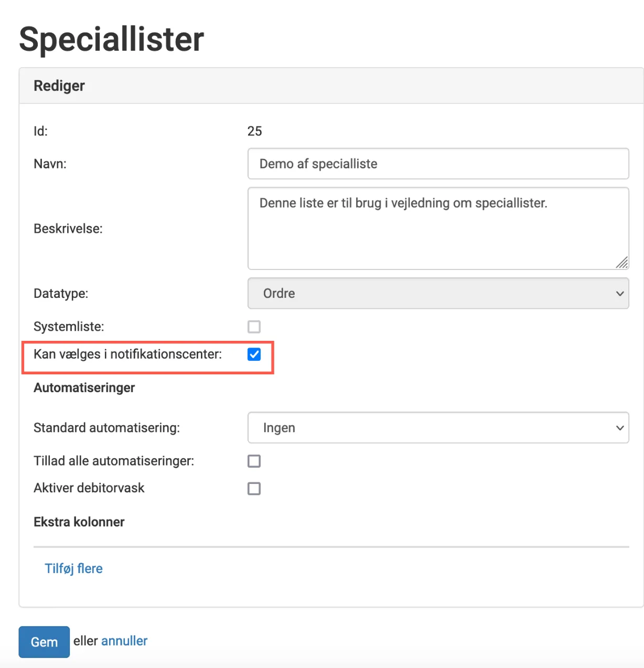Click the Rediger panel header
This screenshot has height=668, width=644.
59,85
